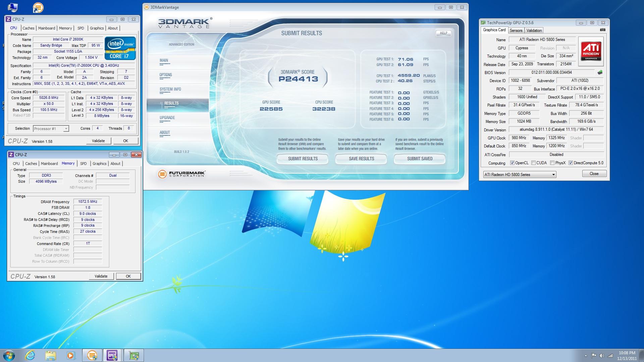
Task: Switch to CPU-Z taskbar icon
Action: 112,355
